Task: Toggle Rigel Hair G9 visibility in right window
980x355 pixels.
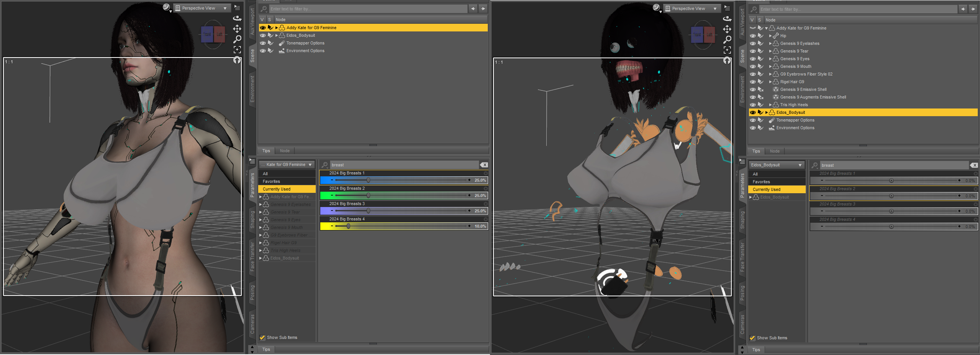Action: [753, 82]
